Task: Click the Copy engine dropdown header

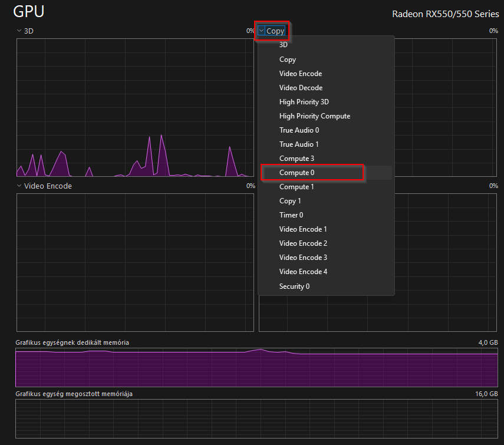Action: coord(272,31)
